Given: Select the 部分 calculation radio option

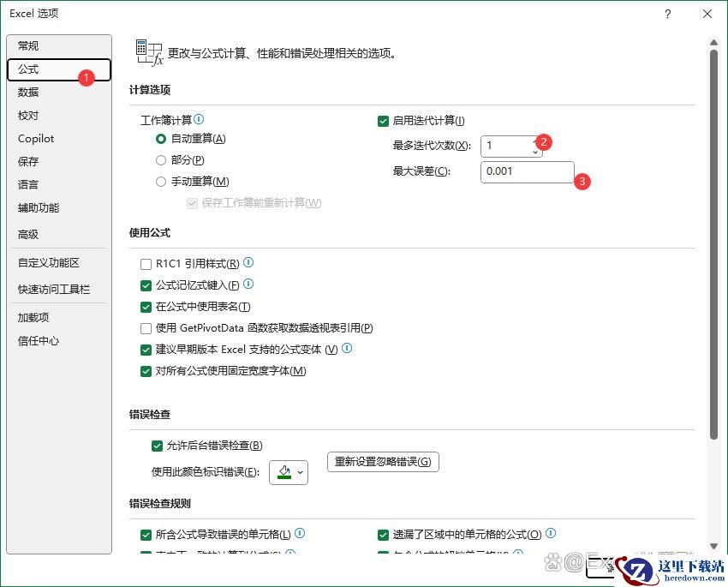Looking at the screenshot, I should 161,160.
